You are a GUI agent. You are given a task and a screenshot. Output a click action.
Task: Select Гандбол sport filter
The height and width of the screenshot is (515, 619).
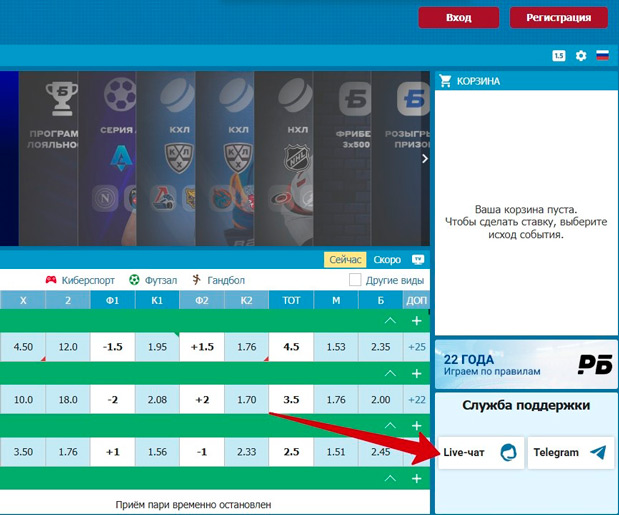(218, 280)
